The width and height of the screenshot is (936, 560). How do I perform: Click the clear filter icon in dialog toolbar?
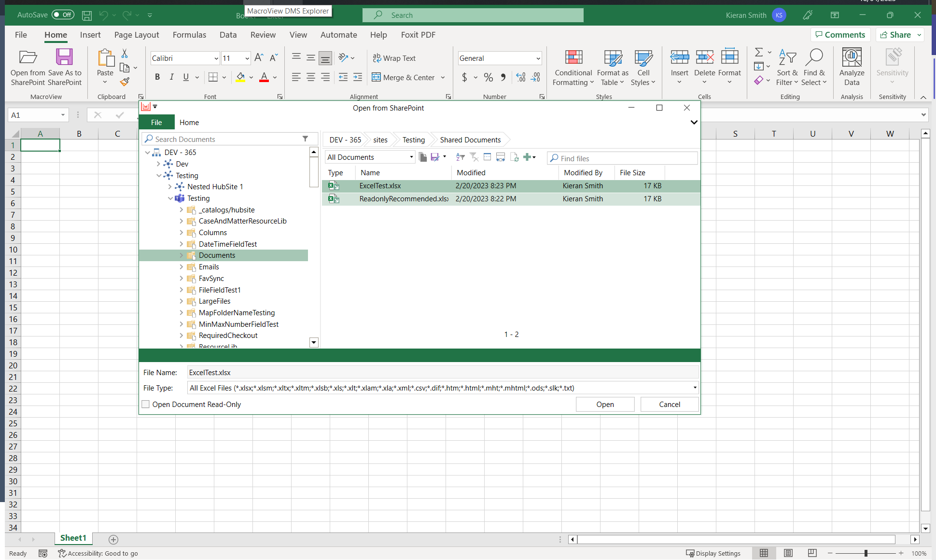coord(474,157)
